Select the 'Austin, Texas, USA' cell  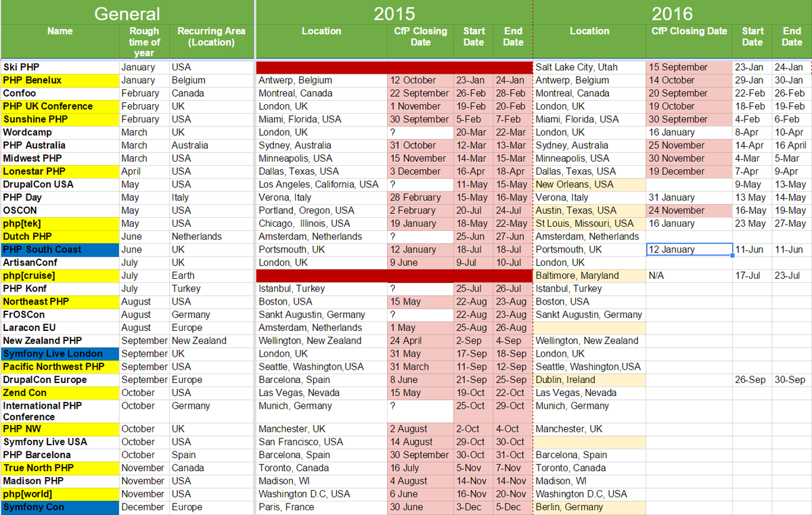pos(589,210)
